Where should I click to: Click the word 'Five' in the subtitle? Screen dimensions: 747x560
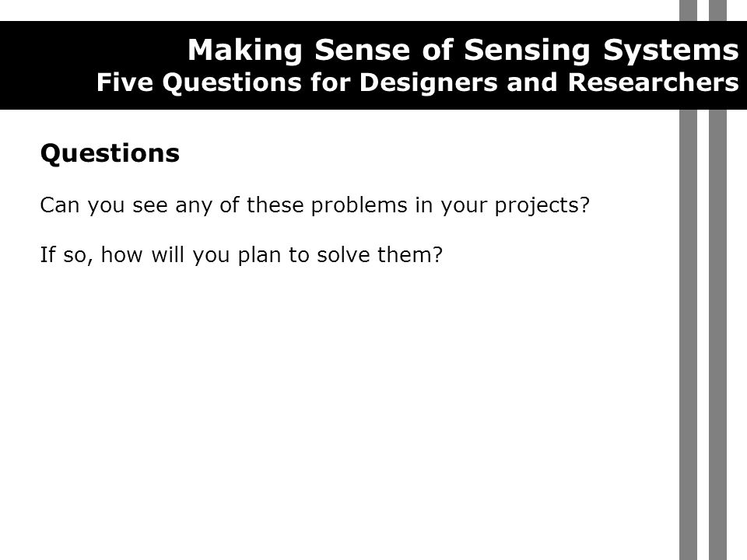point(124,82)
